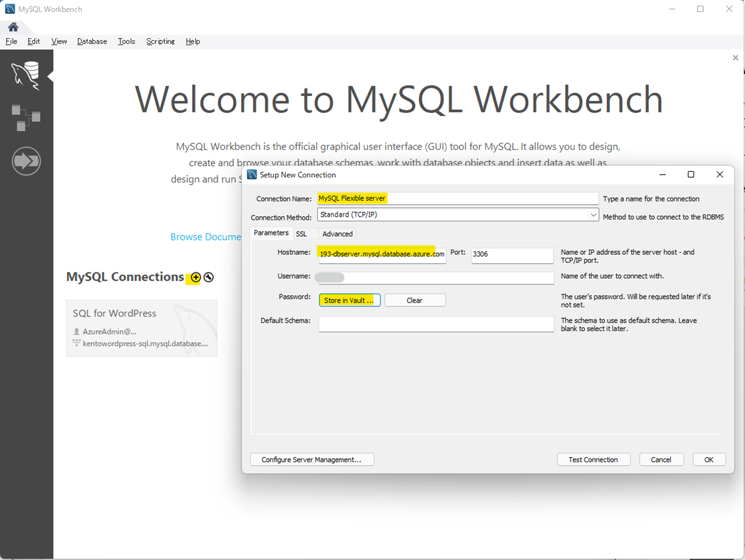This screenshot has width=745, height=560.
Task: Open the MySQL connections dolphin sidebar icon
Action: [x=26, y=75]
